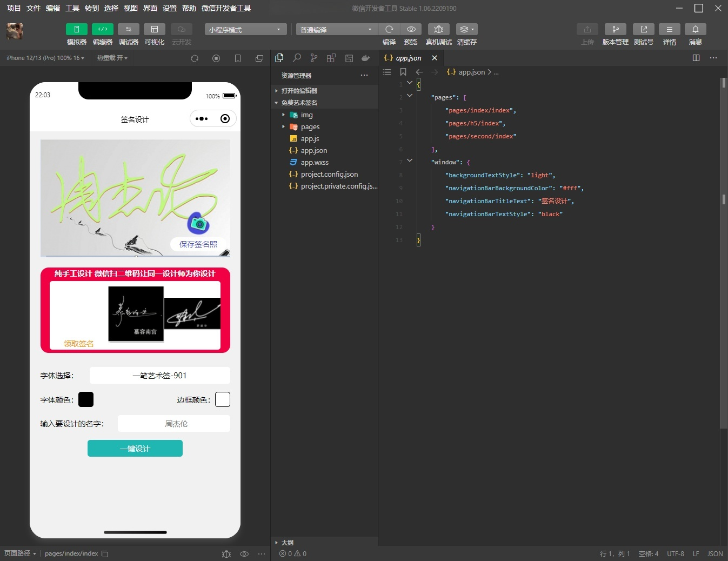Click the 一键设计 button in simulator
The width and height of the screenshot is (728, 561).
135,448
